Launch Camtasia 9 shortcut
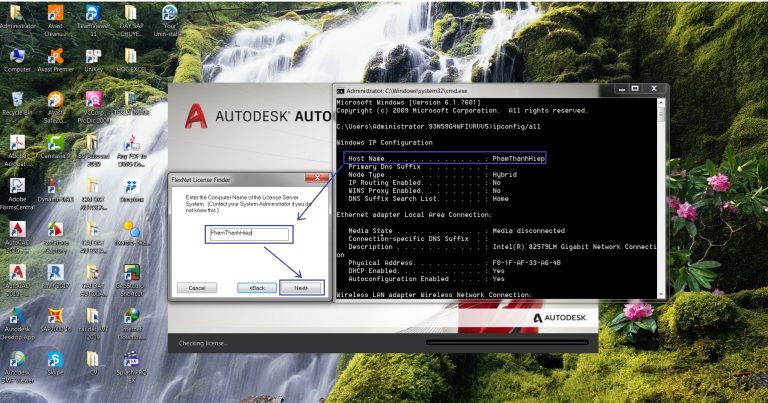 55,147
